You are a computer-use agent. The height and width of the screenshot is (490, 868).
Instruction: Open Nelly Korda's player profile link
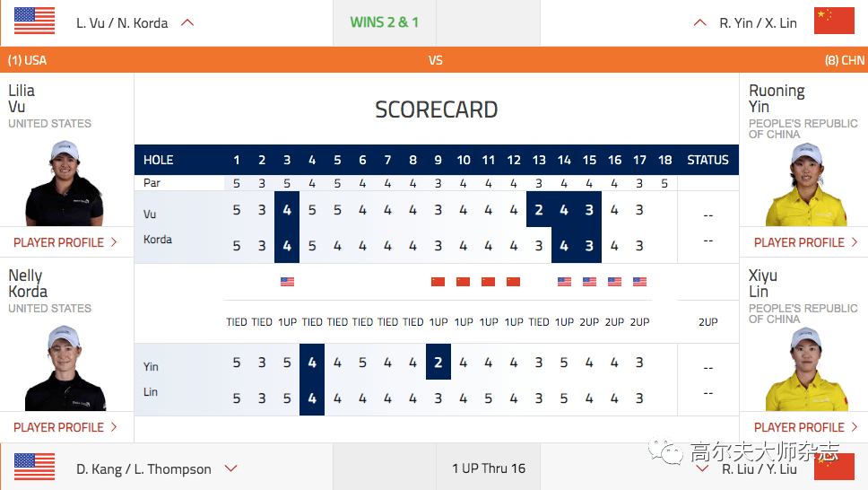[65, 427]
